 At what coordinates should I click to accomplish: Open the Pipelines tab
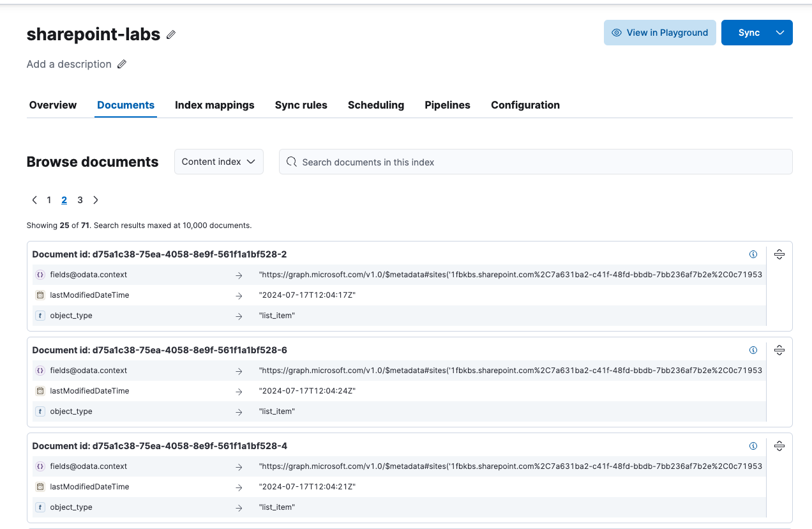[447, 105]
